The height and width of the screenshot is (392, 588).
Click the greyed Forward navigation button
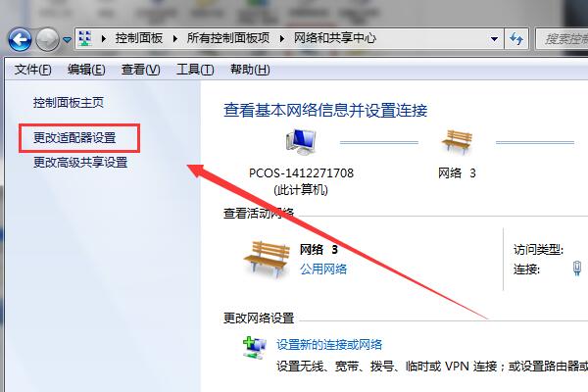click(48, 39)
